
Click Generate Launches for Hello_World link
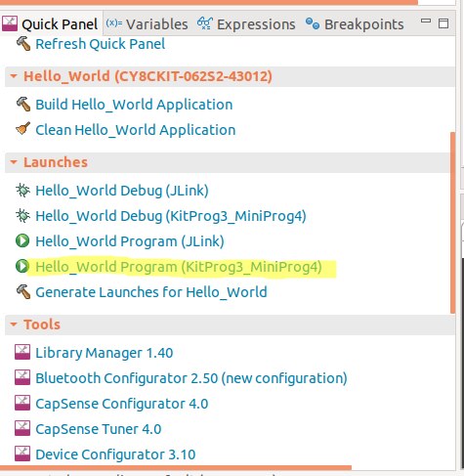click(151, 292)
